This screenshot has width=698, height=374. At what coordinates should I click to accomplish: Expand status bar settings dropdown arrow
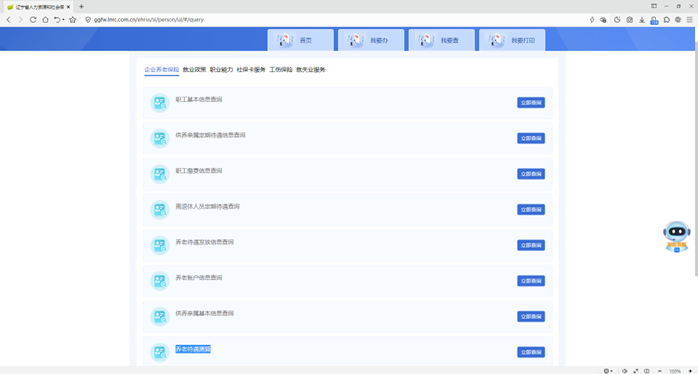(x=612, y=371)
